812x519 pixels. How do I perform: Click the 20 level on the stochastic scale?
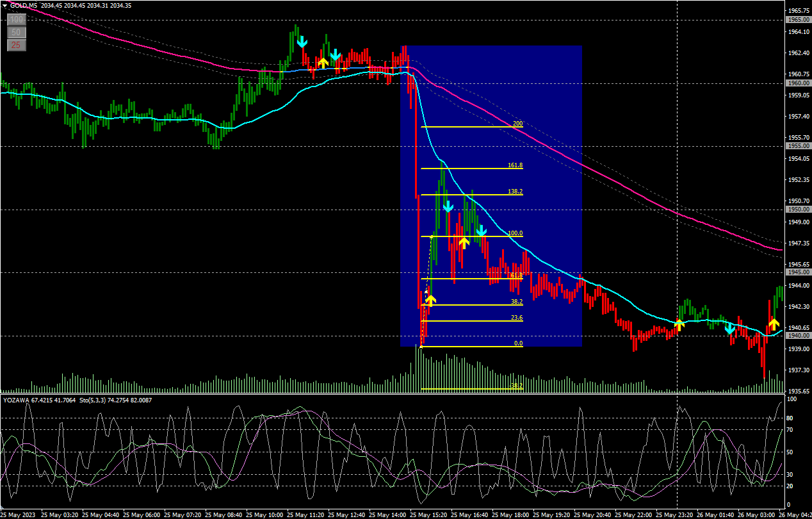tap(790, 486)
